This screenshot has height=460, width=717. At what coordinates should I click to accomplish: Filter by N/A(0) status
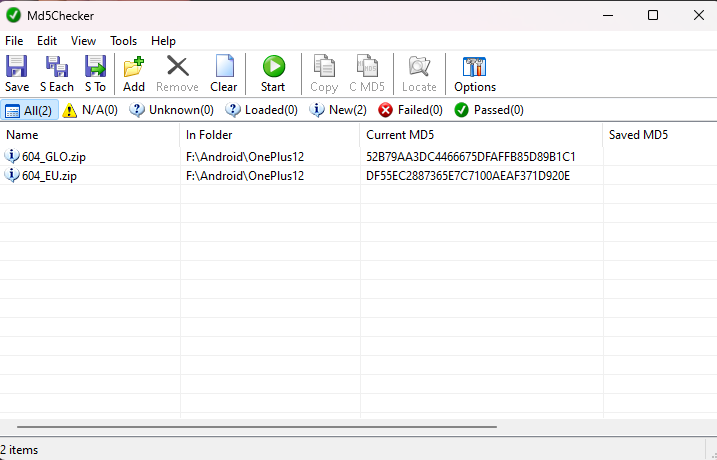coord(90,110)
